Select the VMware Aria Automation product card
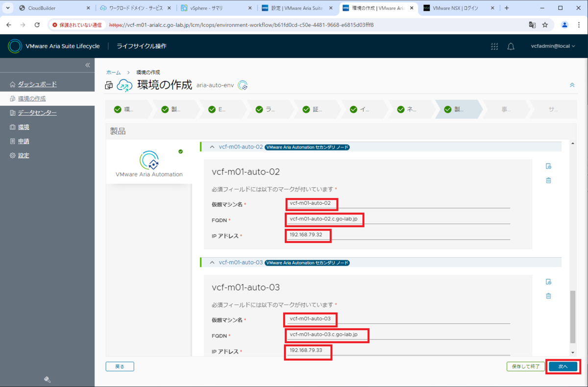 click(149, 162)
